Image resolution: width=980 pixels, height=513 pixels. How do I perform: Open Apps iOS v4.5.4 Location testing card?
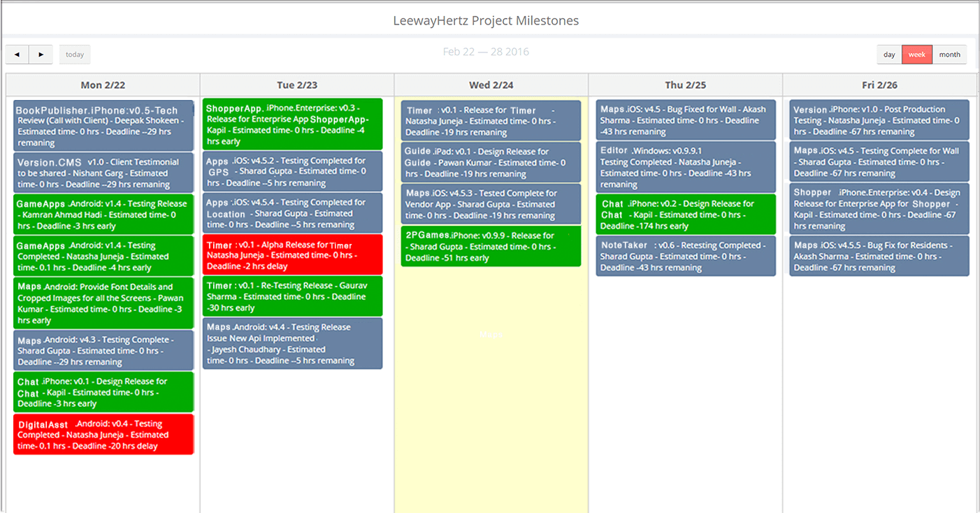[x=293, y=213]
